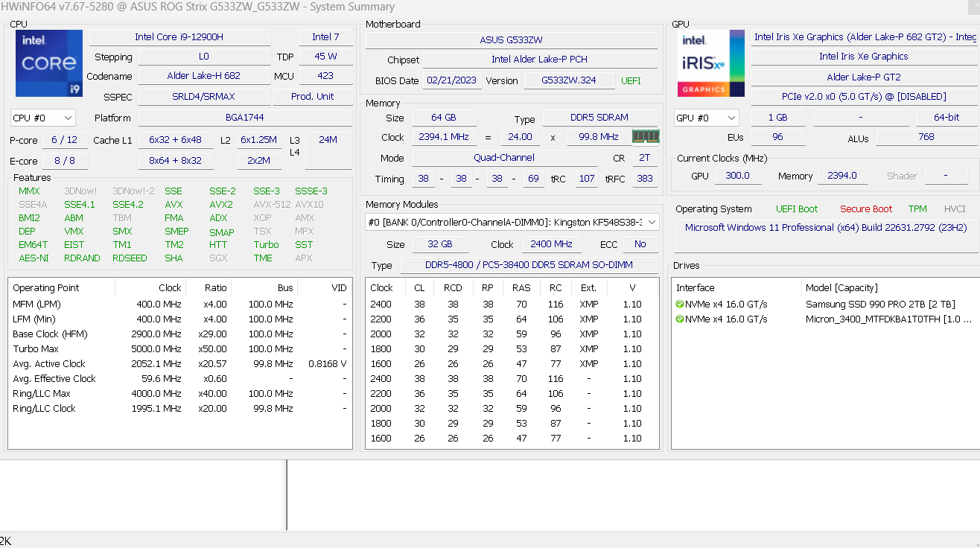
Task: Select the Avg. Active Clock row
Action: click(179, 363)
